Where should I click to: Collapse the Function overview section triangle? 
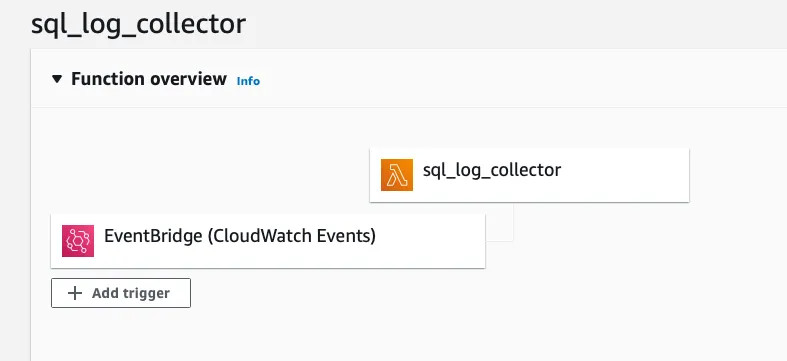click(x=57, y=79)
